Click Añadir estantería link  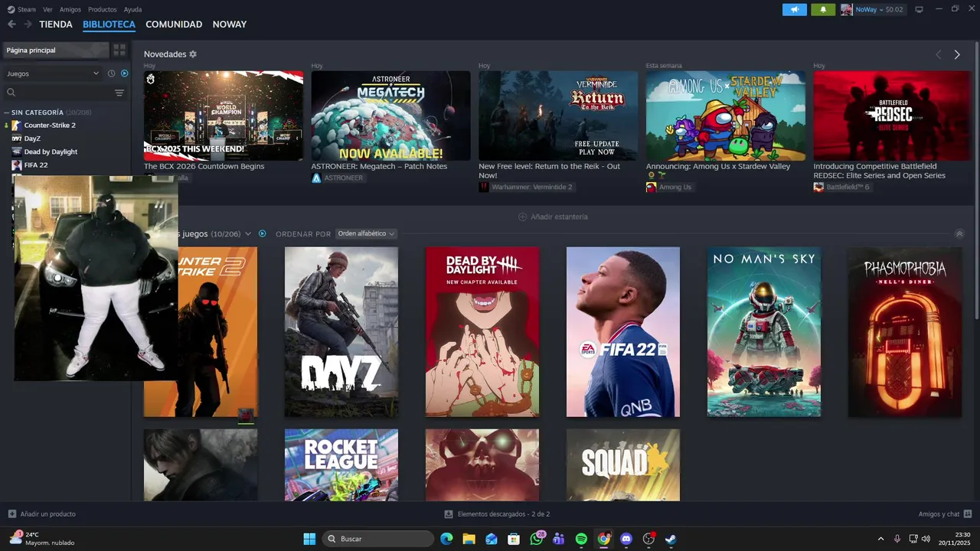pyautogui.click(x=559, y=217)
